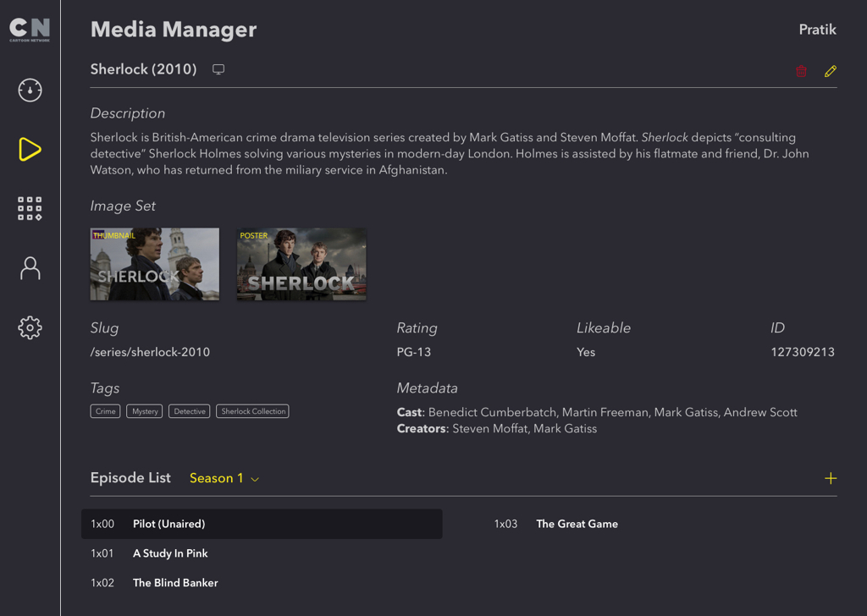The width and height of the screenshot is (867, 616).
Task: Select the media play icon in sidebar
Action: [30, 149]
